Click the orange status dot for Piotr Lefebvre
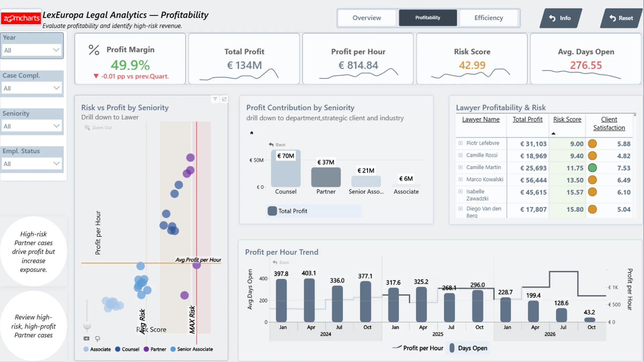Viewport: 644px width, 362px height. (592, 144)
